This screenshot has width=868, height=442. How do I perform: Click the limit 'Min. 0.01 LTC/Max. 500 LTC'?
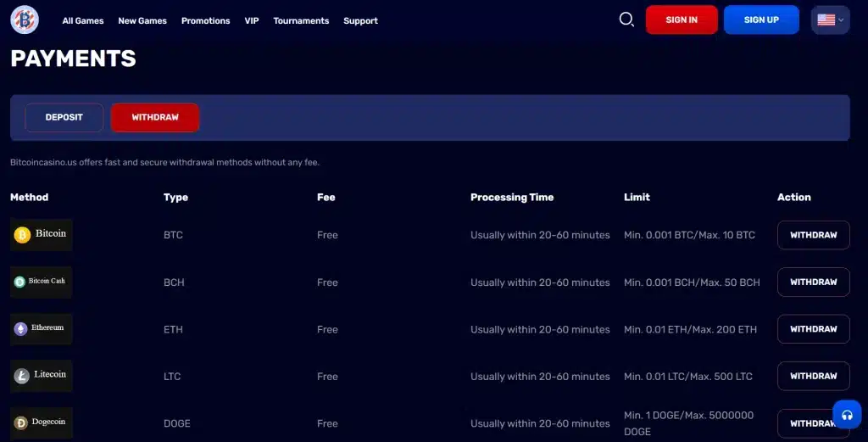688,377
